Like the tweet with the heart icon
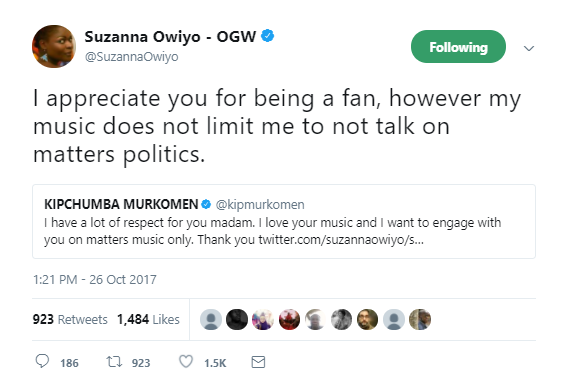Screen dimensions: 569x392 [186, 362]
